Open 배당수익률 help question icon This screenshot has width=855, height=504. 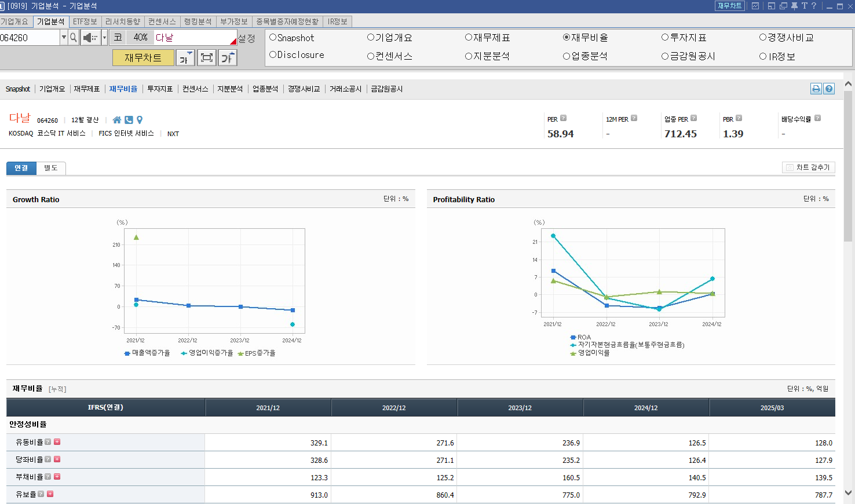point(817,118)
